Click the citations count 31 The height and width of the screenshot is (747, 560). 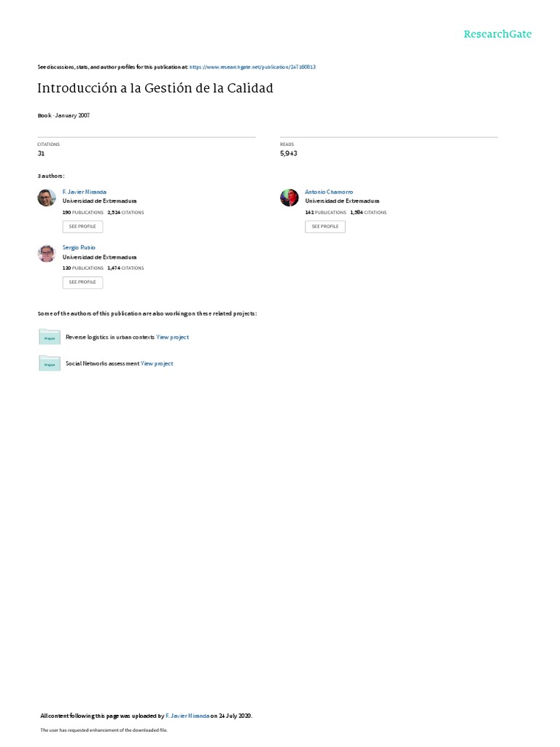coord(41,153)
